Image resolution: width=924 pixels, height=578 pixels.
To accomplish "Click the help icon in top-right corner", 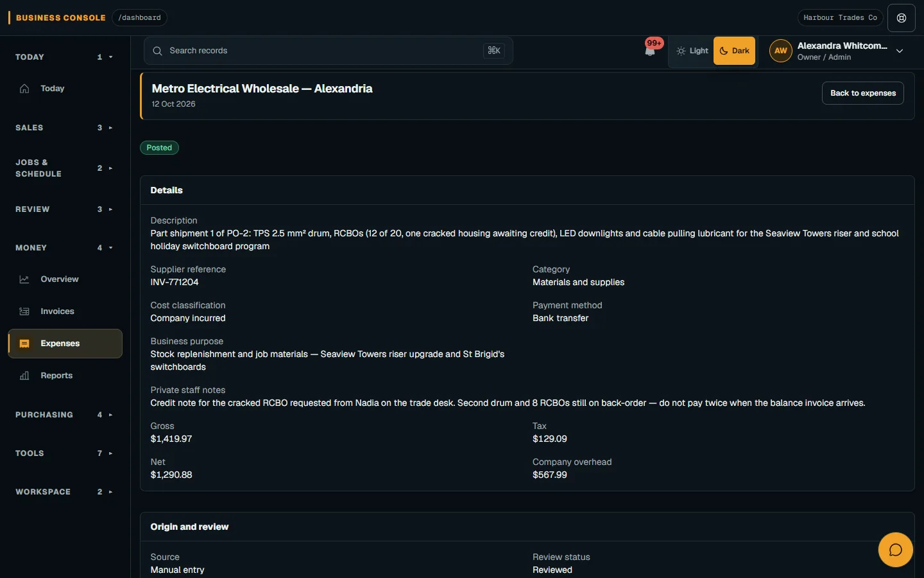I will point(902,18).
